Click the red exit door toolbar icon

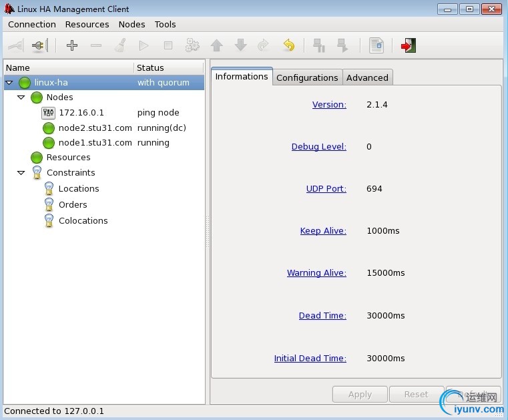(x=409, y=45)
